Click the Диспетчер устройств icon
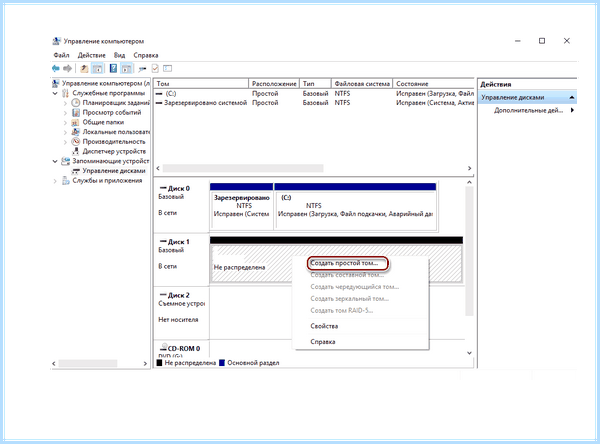Image resolution: width=600 pixels, height=444 pixels. pos(76,151)
